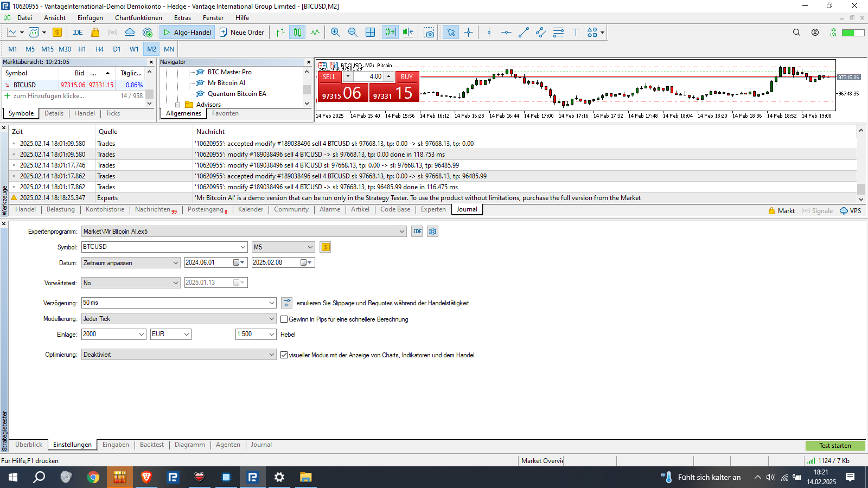Open Expertenprogramm dropdown list
Image resolution: width=868 pixels, height=488 pixels.
tap(402, 232)
